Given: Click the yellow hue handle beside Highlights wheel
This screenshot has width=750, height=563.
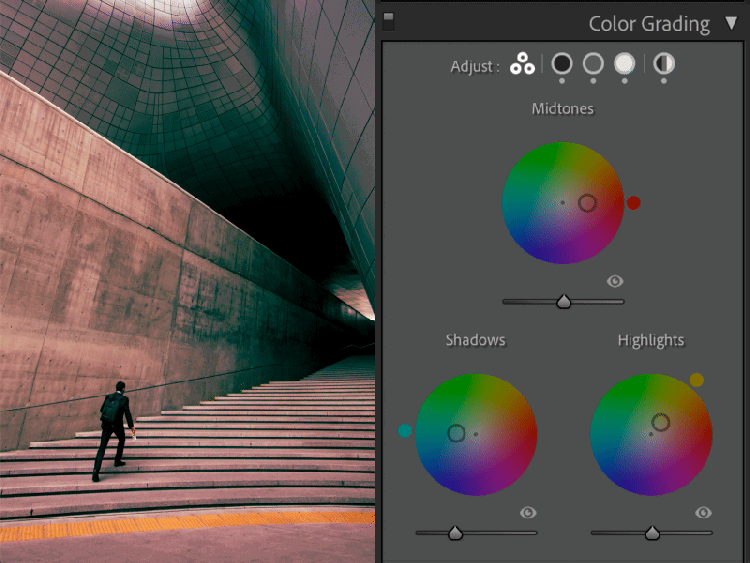Looking at the screenshot, I should [697, 380].
